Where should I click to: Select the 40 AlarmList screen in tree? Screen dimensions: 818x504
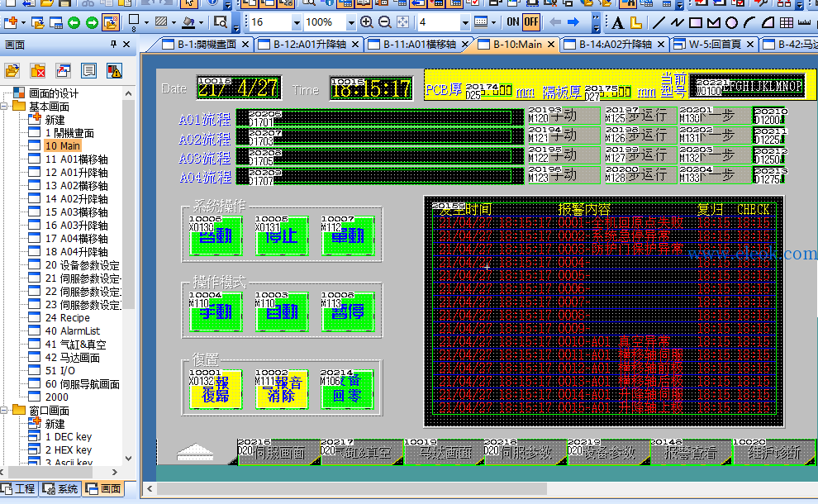pos(73,330)
